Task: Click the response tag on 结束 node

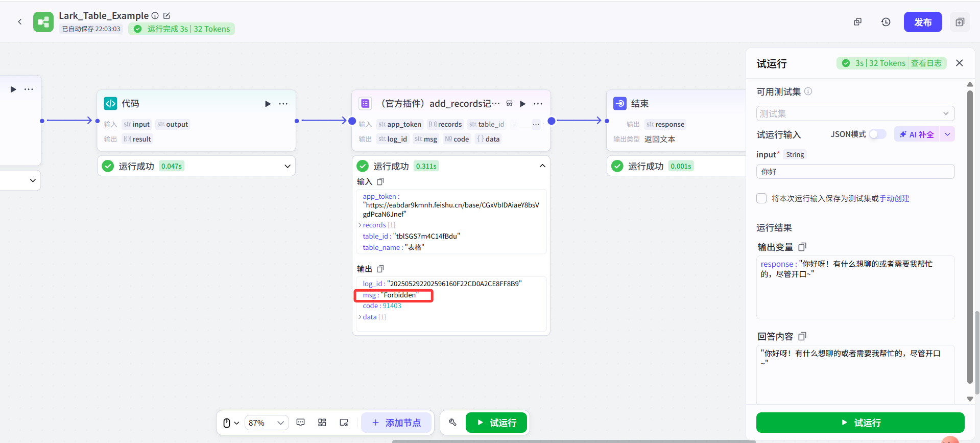Action: coord(665,124)
